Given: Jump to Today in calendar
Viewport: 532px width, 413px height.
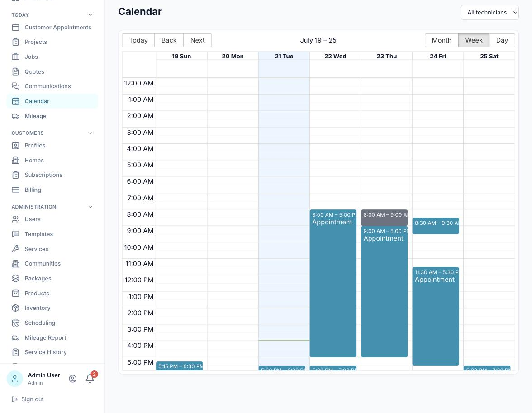Looking at the screenshot, I should point(138,40).
